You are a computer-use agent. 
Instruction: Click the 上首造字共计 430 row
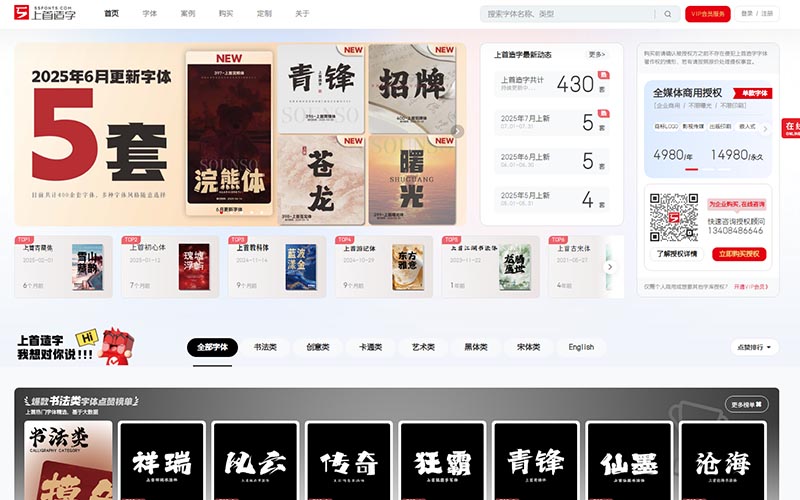tap(552, 84)
